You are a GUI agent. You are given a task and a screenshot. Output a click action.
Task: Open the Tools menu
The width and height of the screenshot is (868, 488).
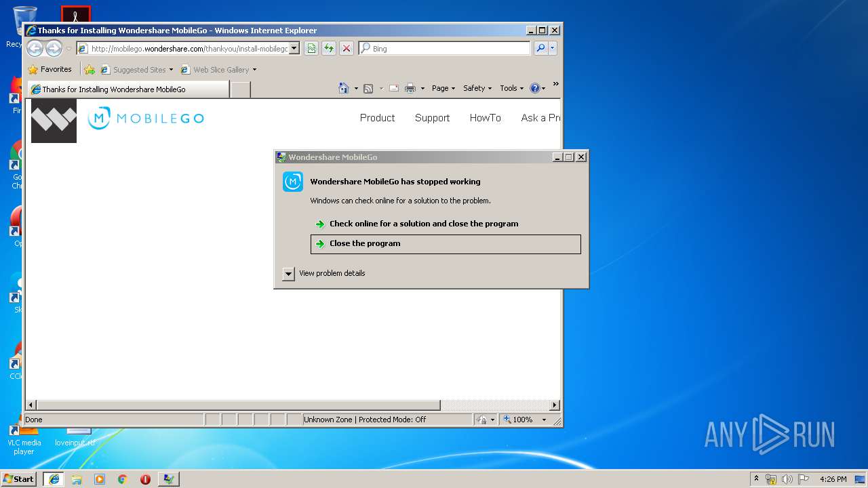(x=512, y=88)
